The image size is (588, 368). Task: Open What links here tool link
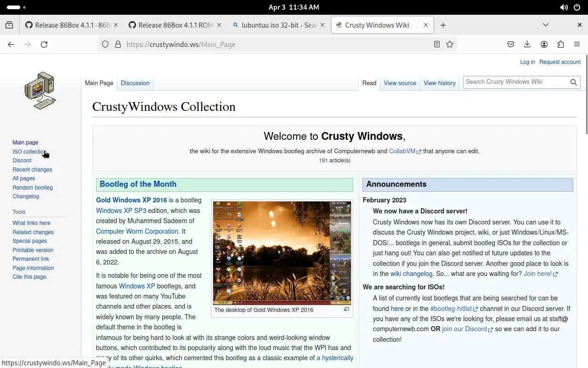pyautogui.click(x=32, y=223)
